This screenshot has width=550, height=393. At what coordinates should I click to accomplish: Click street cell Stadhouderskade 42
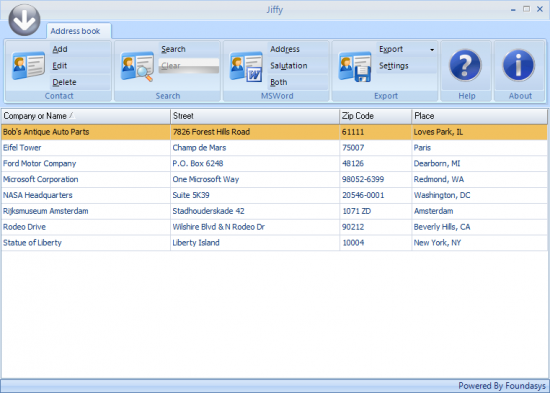coord(255,211)
